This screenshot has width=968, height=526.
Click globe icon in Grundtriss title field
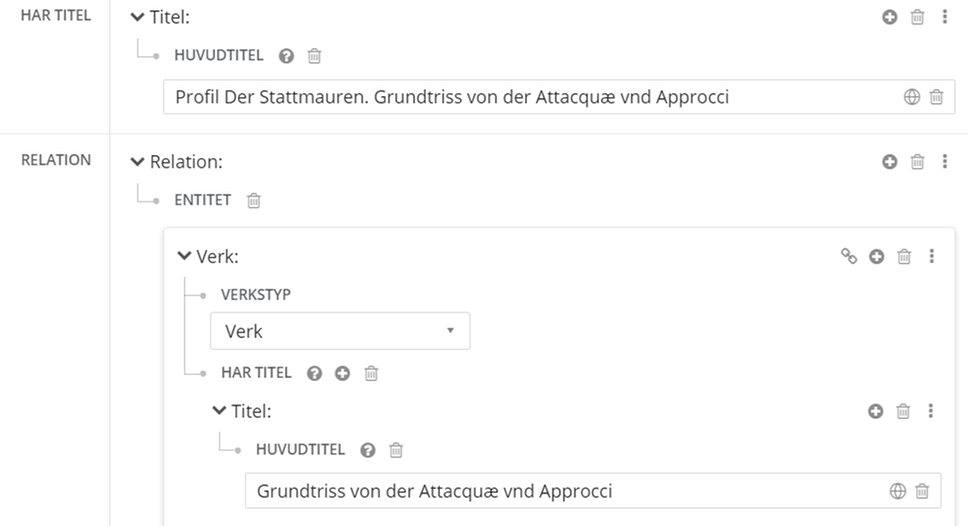[x=897, y=491]
